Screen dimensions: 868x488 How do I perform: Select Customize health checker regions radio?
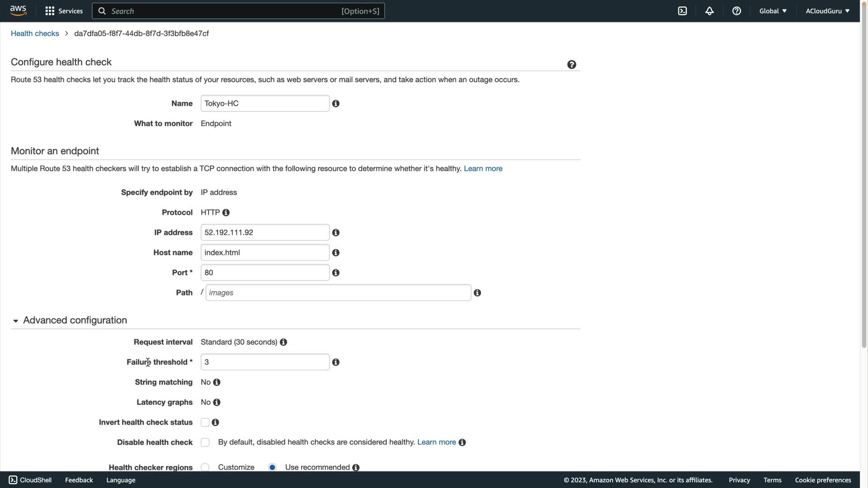click(205, 467)
